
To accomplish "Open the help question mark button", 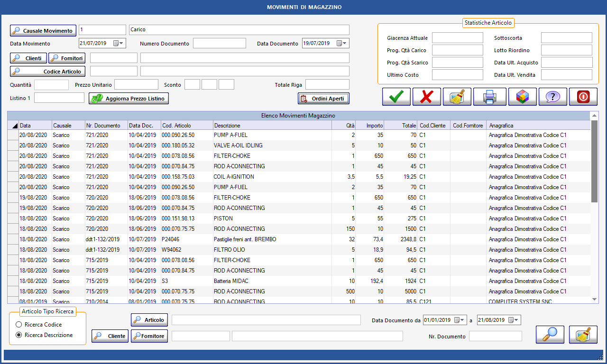I will pyautogui.click(x=552, y=97).
